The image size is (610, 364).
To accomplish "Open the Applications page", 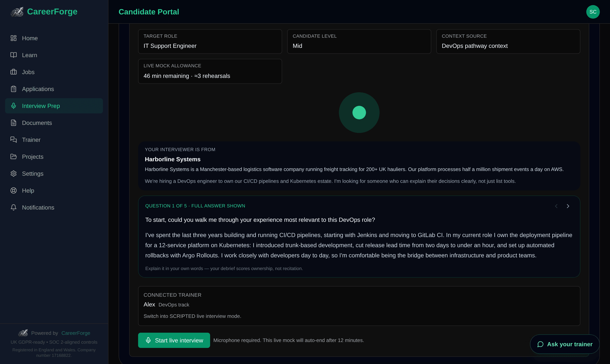I will coord(54,89).
